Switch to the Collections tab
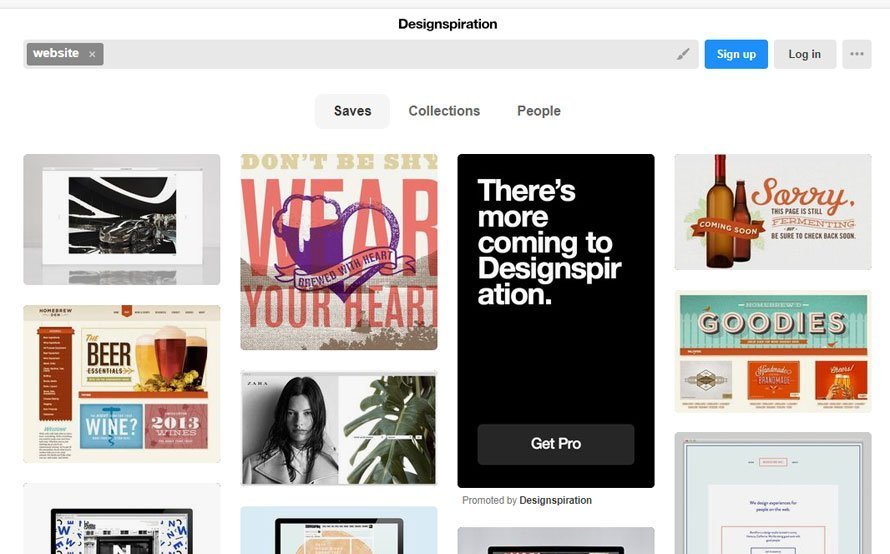 tap(444, 111)
